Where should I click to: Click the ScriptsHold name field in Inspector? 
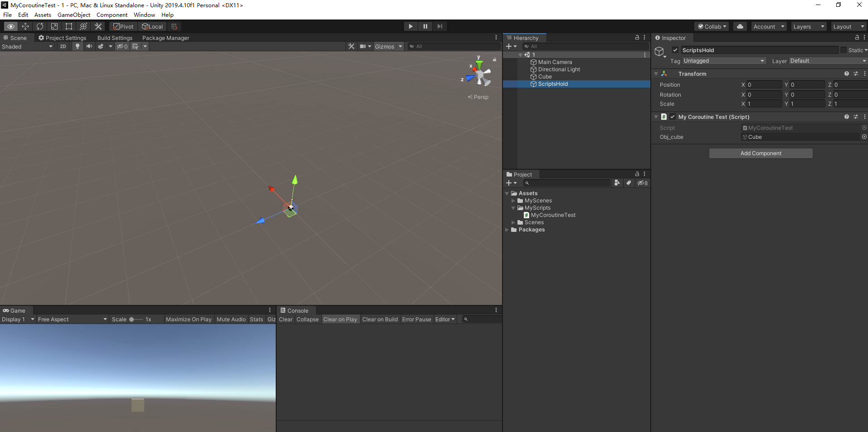click(760, 50)
